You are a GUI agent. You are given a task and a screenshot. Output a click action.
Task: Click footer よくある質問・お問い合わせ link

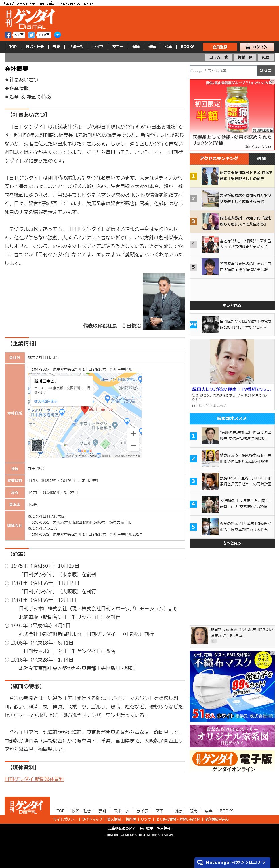[178, 819]
